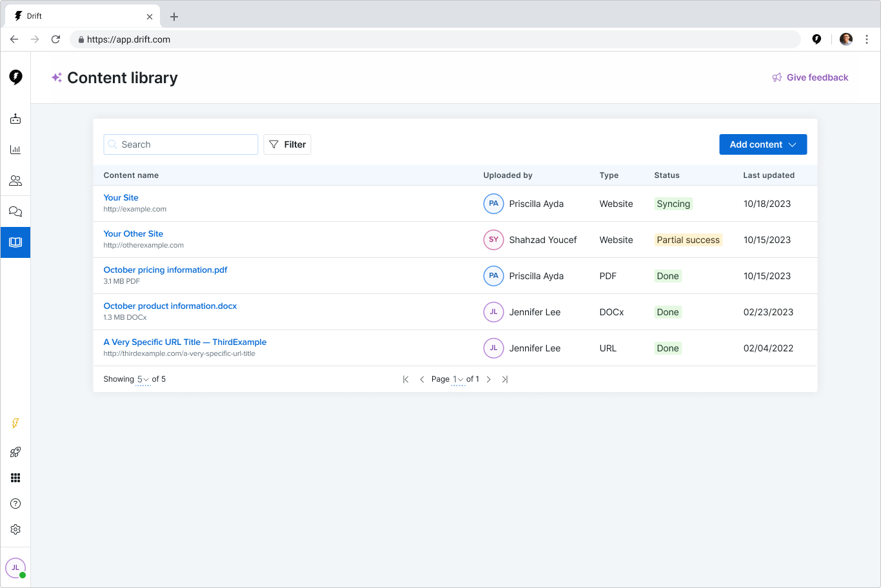This screenshot has width=881, height=588.
Task: Click the rocket icon in sidebar
Action: pos(15,452)
